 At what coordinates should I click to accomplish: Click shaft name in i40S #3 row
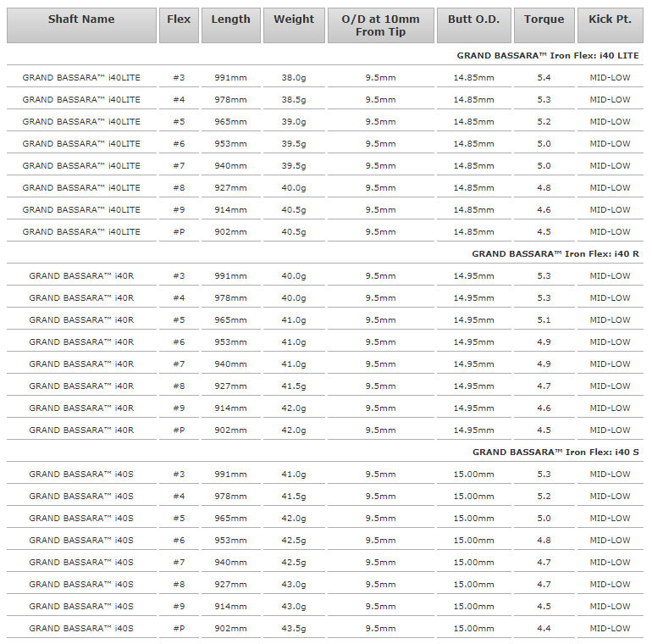[x=81, y=475]
